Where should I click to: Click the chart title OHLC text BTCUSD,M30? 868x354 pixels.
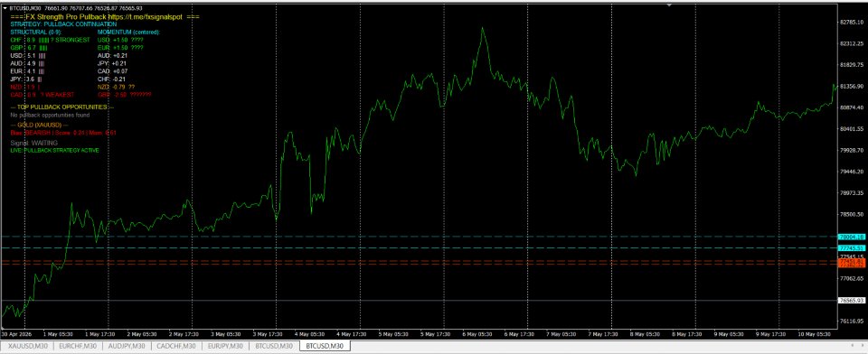(76, 8)
